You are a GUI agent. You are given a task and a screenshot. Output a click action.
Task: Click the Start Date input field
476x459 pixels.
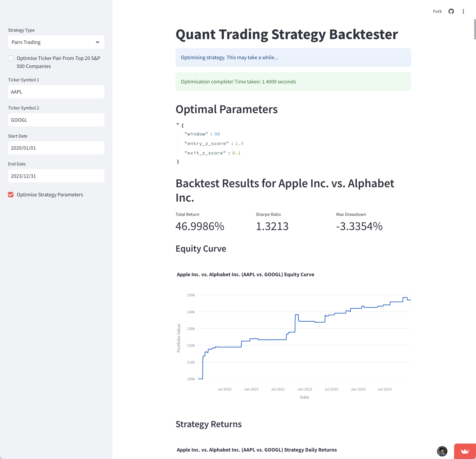click(56, 148)
